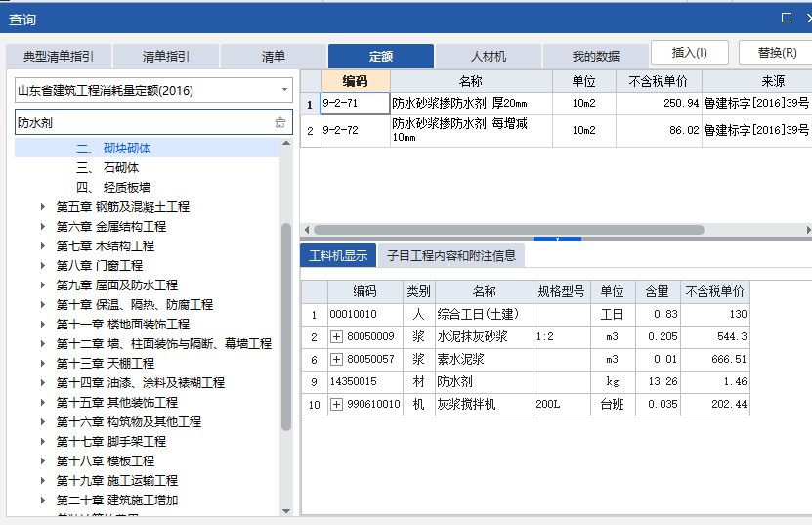
Task: Click 含量 column header
Action: tap(658, 291)
